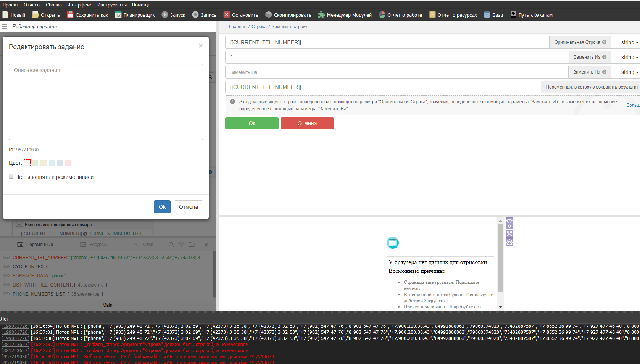Click the browser settings gear icon
Viewport: 640px width, 364px height.
coord(509,242)
